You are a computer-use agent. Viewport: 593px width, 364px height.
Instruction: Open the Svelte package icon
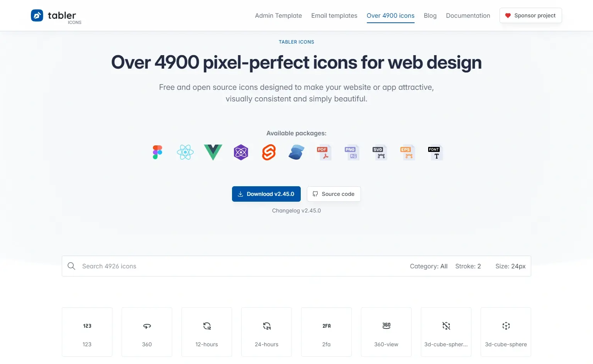(269, 152)
